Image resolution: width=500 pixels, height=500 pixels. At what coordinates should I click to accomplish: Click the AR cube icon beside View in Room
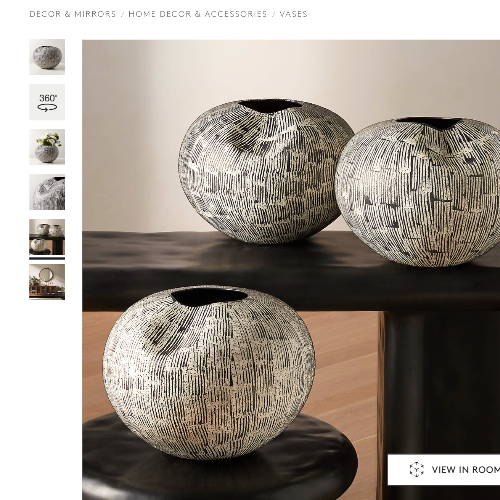[416, 469]
